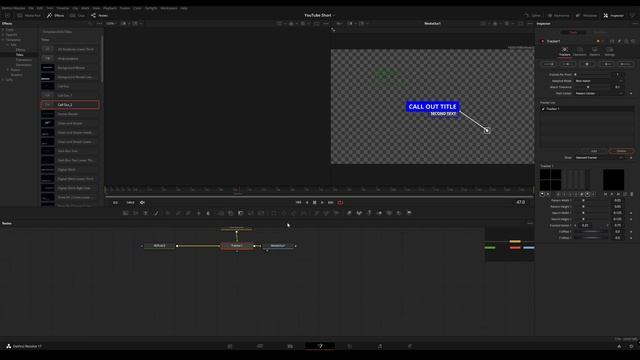Image resolution: width=640 pixels, height=360 pixels.
Task: Toggle Tracker 1 checkbox in Tracker List
Action: [543, 109]
